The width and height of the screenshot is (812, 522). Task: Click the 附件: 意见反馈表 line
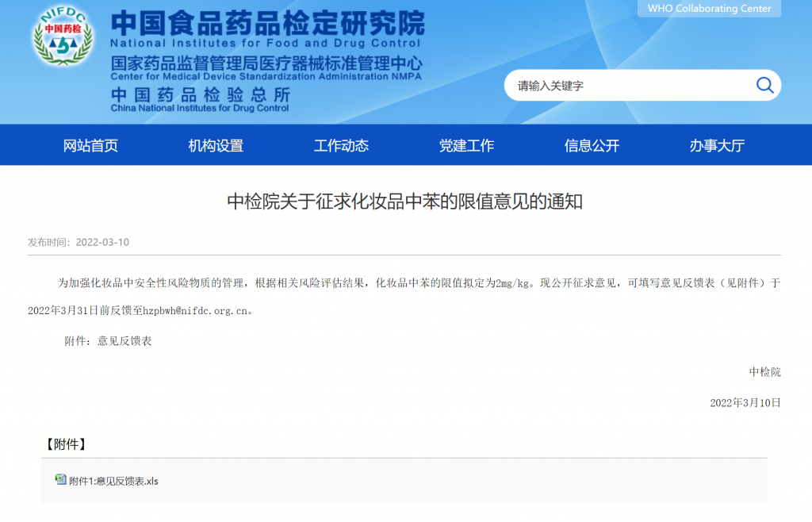(x=108, y=341)
